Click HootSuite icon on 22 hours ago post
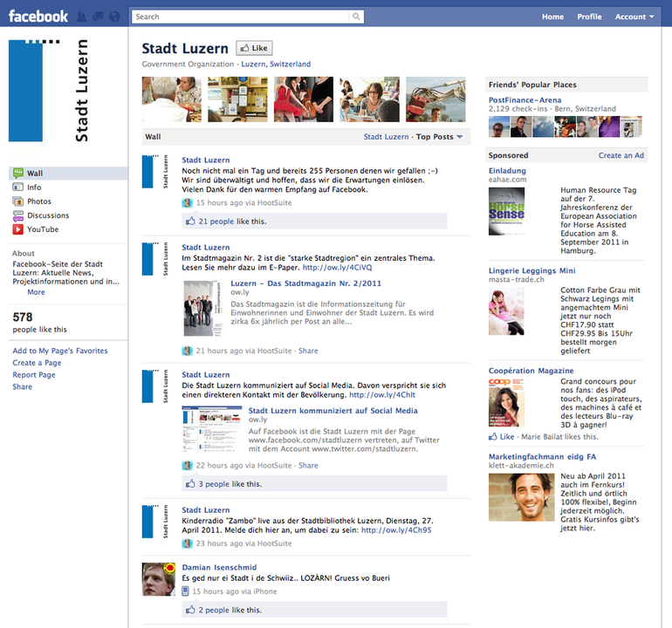 187,465
